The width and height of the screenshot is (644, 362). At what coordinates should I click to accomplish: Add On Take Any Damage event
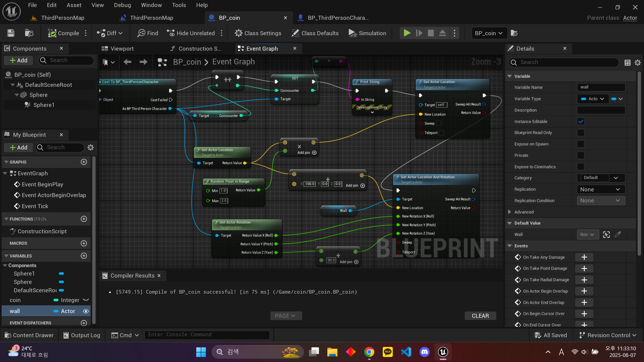(x=584, y=257)
